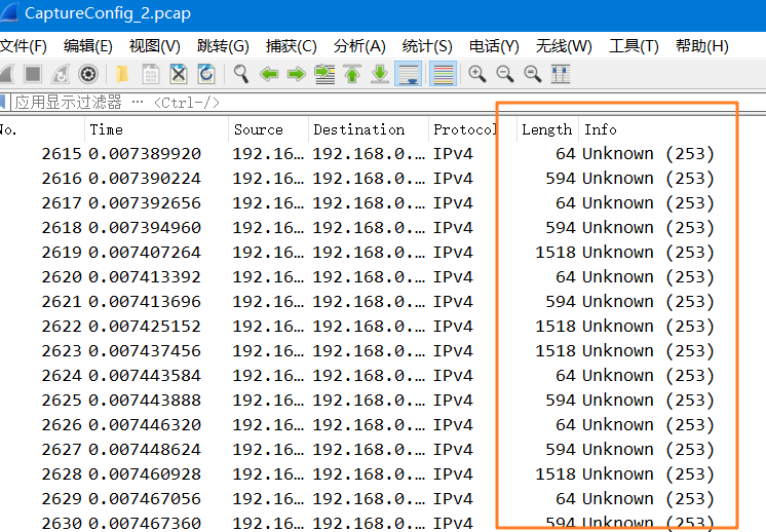The image size is (766, 532).
Task: Reset packet text to normal size
Action: pyautogui.click(x=533, y=74)
